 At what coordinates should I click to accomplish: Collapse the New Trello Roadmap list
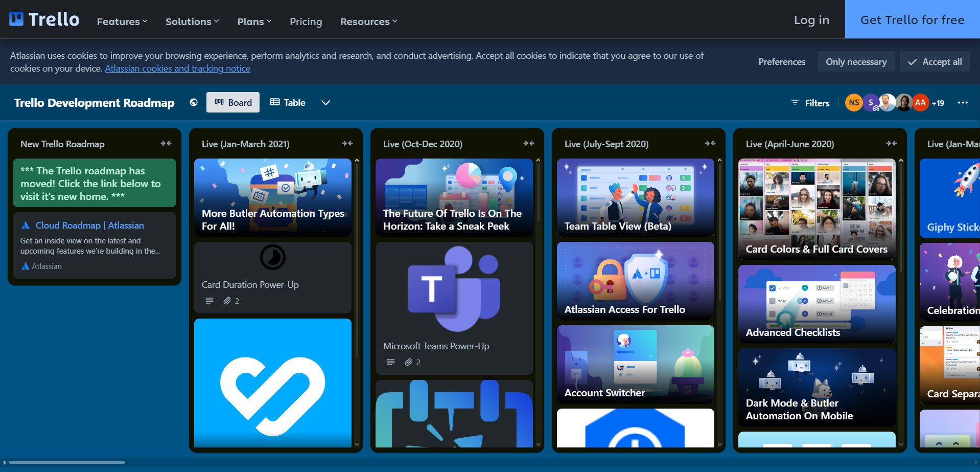tap(166, 143)
